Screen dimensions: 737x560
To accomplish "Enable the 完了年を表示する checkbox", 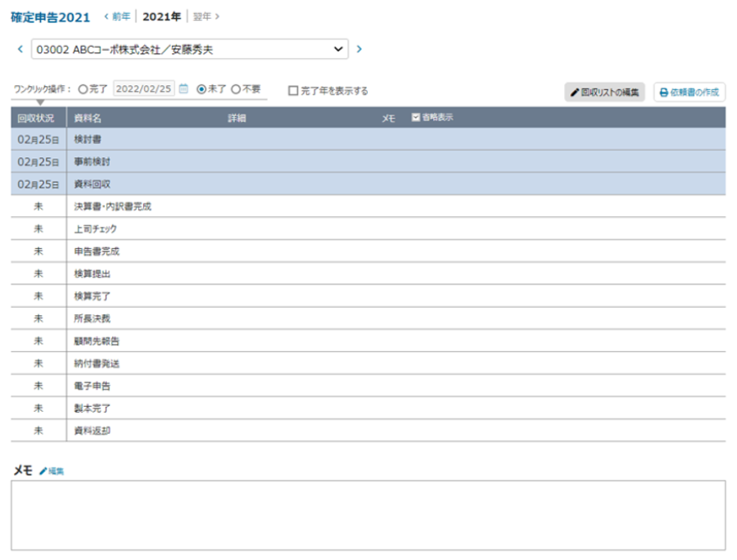I will 293,91.
